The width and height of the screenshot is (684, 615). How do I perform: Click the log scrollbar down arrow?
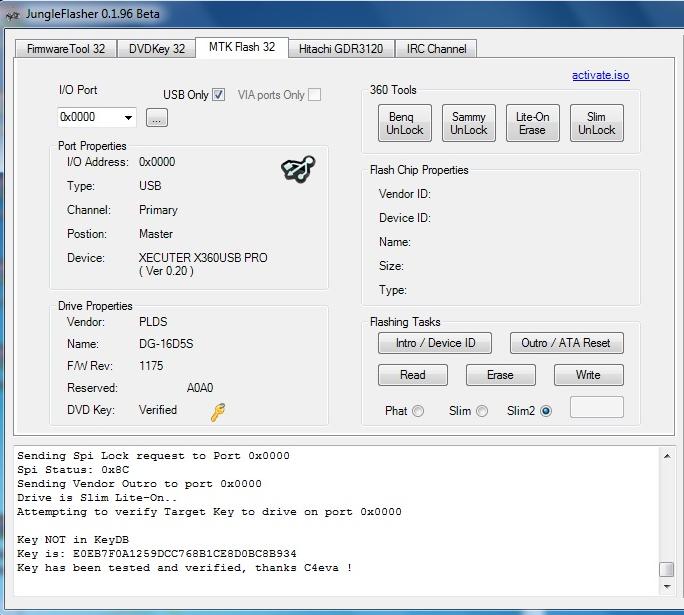tap(667, 587)
